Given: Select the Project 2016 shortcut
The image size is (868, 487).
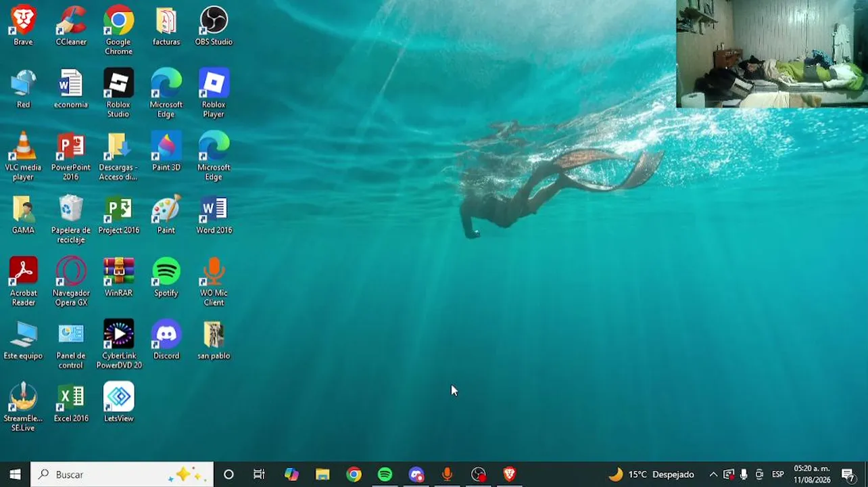Looking at the screenshot, I should click(118, 214).
